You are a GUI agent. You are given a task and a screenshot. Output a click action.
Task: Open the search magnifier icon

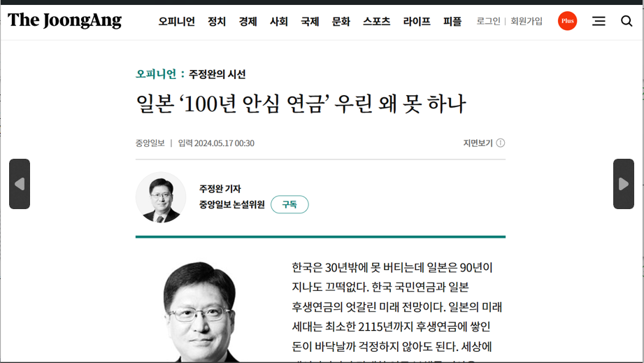(x=627, y=21)
